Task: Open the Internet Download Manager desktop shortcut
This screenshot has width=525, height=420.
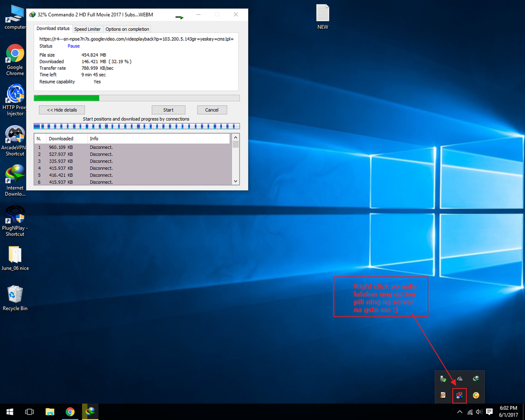Action: (15, 180)
